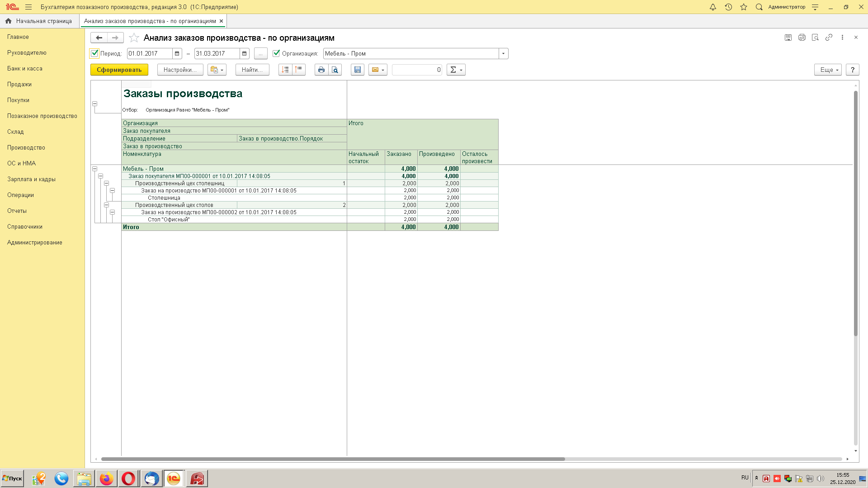868x488 pixels.
Task: Click the period start date field
Action: (x=150, y=53)
